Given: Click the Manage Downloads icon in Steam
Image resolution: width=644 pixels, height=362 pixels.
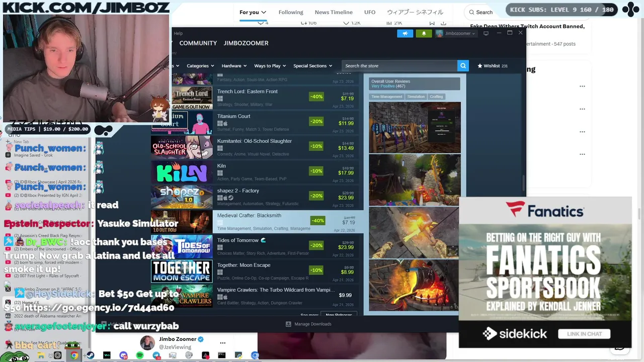Looking at the screenshot, I should 288,324.
